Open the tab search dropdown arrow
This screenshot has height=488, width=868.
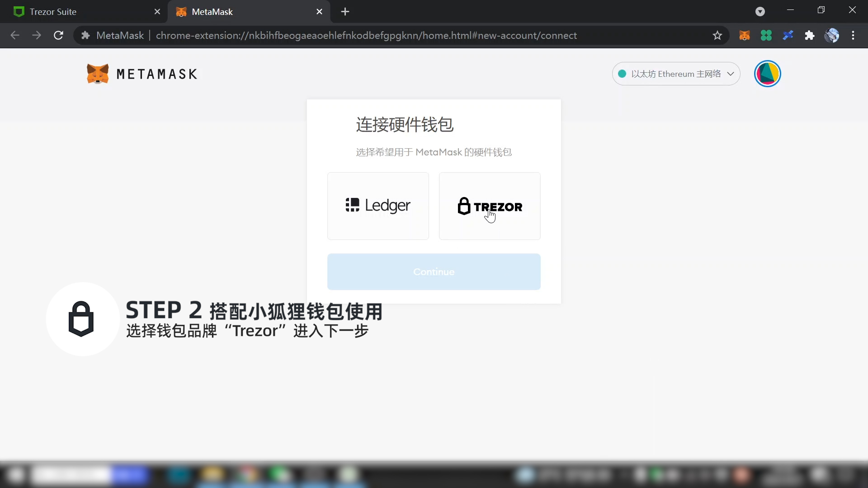pyautogui.click(x=760, y=12)
